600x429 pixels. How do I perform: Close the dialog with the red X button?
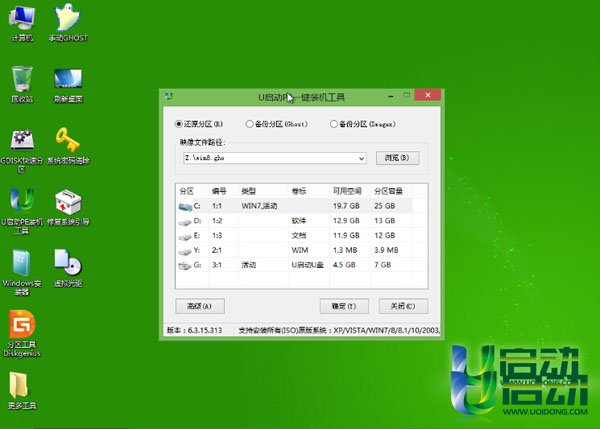(428, 95)
